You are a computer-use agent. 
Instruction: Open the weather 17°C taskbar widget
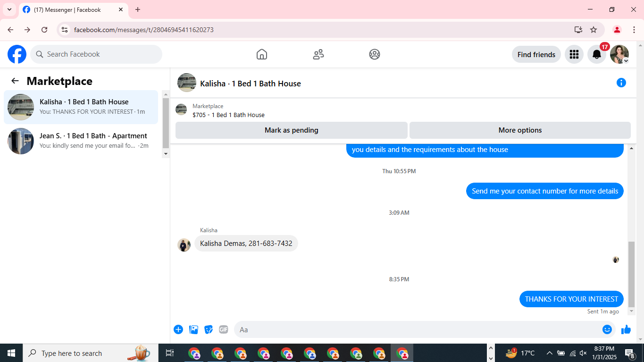point(521,353)
